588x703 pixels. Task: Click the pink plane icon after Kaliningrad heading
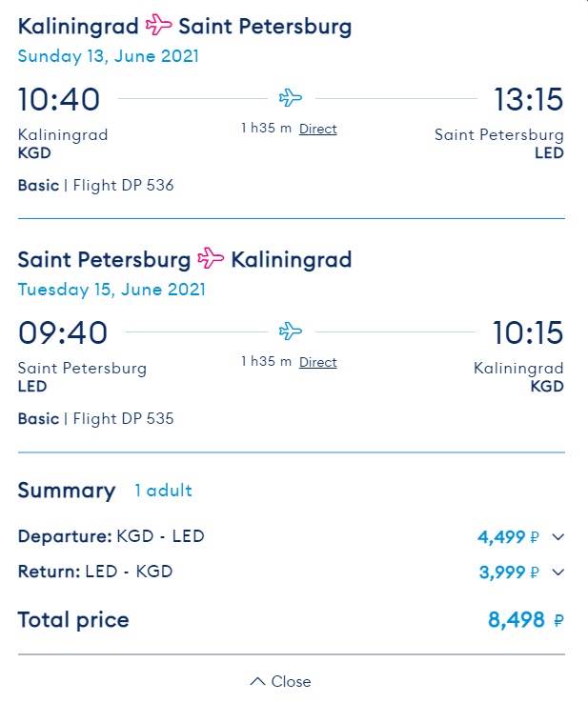(159, 24)
